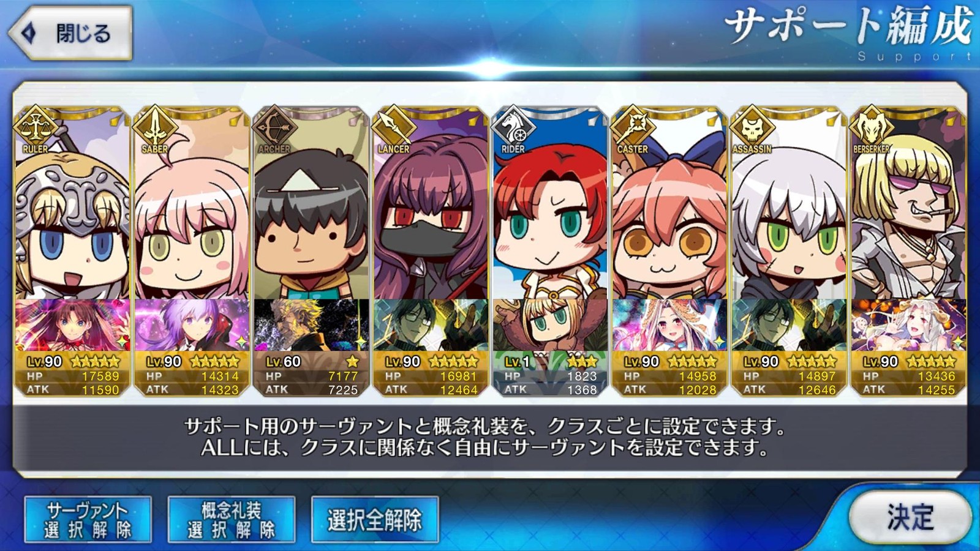Click 概念礼装選択解除 to remove craft essence
This screenshot has height=551, width=980.
[231, 520]
